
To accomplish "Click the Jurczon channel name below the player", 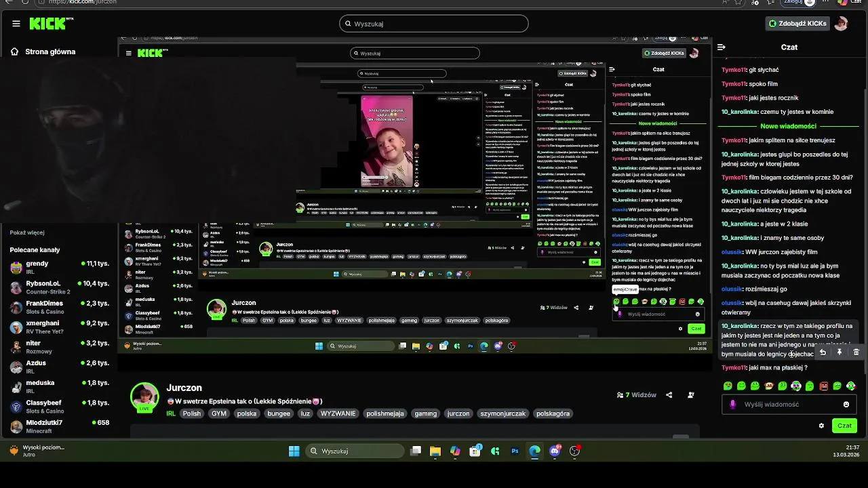I will click(x=184, y=388).
